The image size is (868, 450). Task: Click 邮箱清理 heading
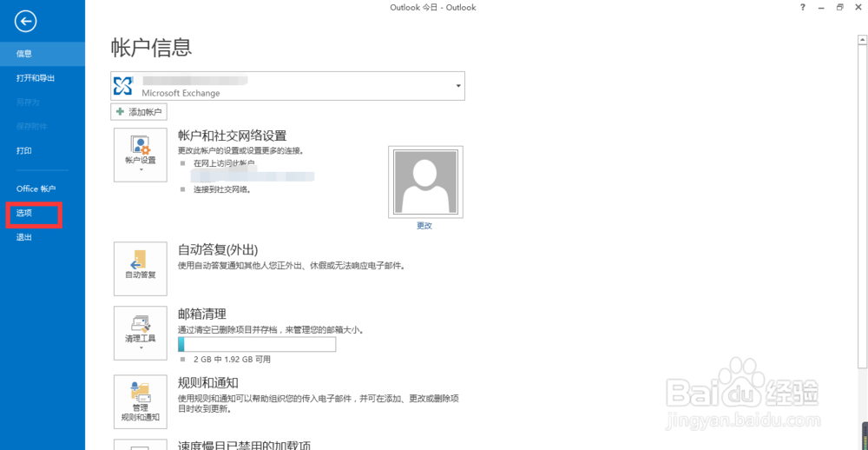click(x=202, y=314)
